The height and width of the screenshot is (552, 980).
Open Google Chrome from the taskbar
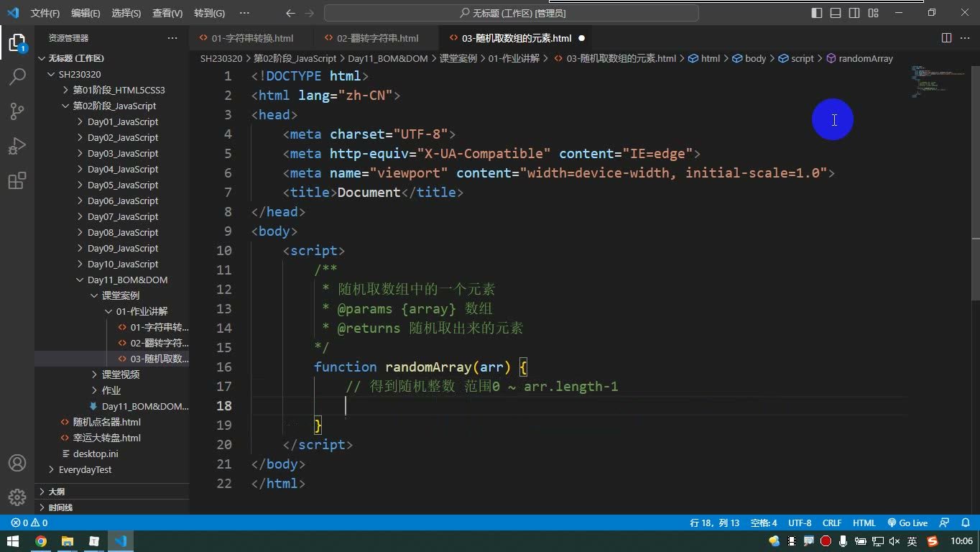coord(41,541)
